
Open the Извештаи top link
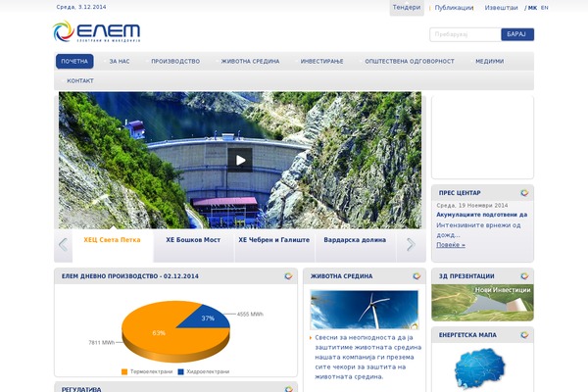501,8
